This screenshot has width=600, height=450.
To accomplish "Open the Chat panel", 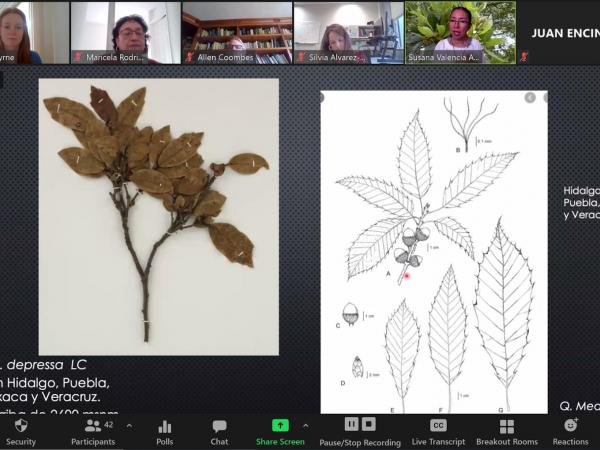I will (x=219, y=430).
